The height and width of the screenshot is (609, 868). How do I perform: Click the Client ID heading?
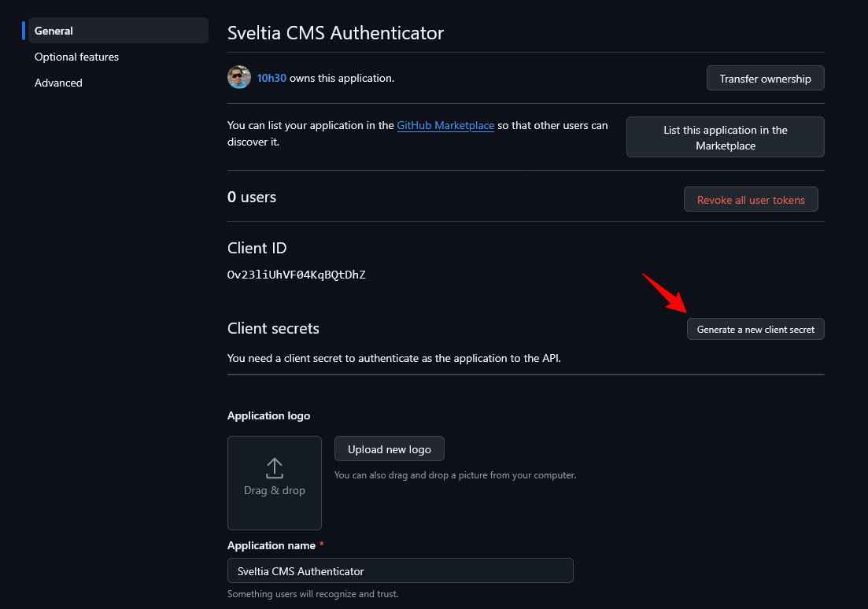257,248
